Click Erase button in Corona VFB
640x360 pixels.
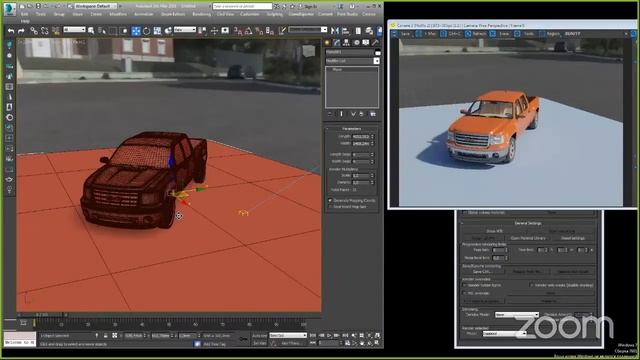(x=501, y=34)
